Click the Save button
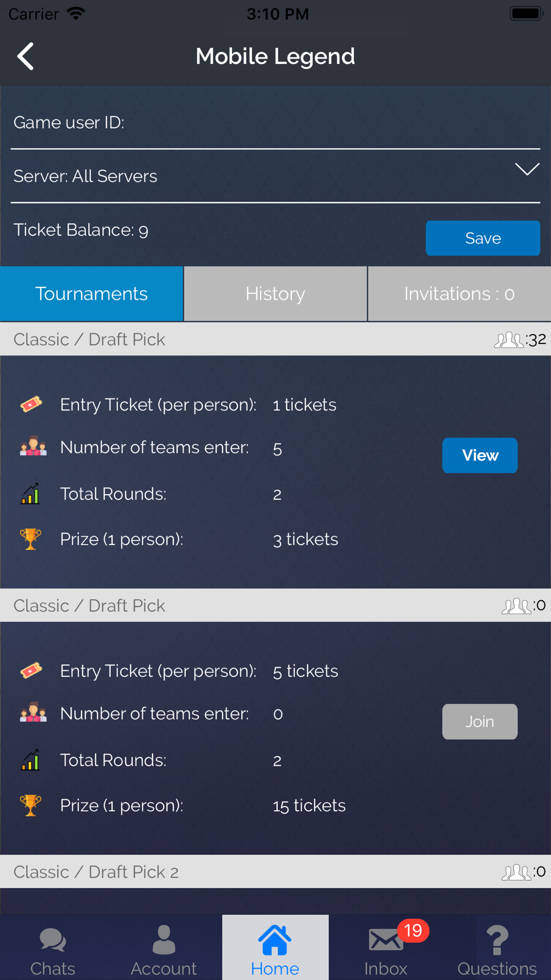Image resolution: width=551 pixels, height=980 pixels. click(483, 238)
